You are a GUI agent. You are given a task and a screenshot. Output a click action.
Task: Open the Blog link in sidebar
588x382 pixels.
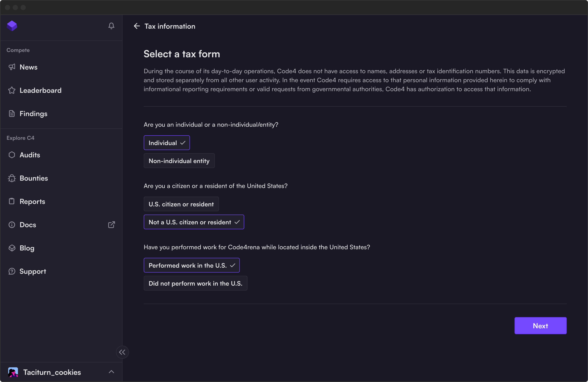point(27,248)
